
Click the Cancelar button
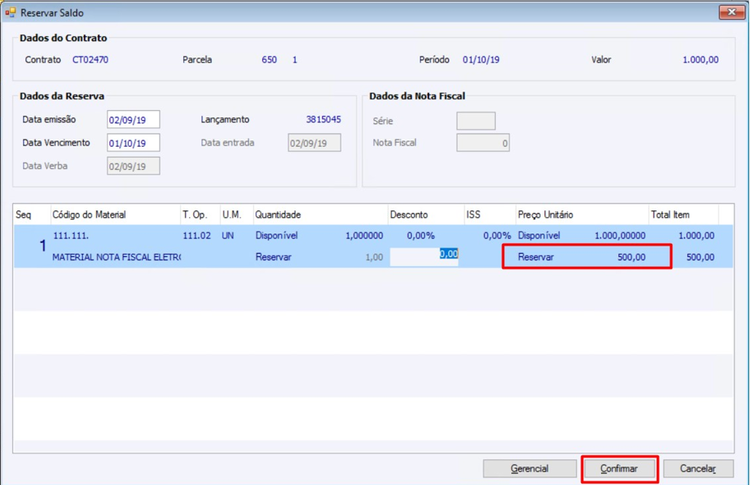coord(698,469)
